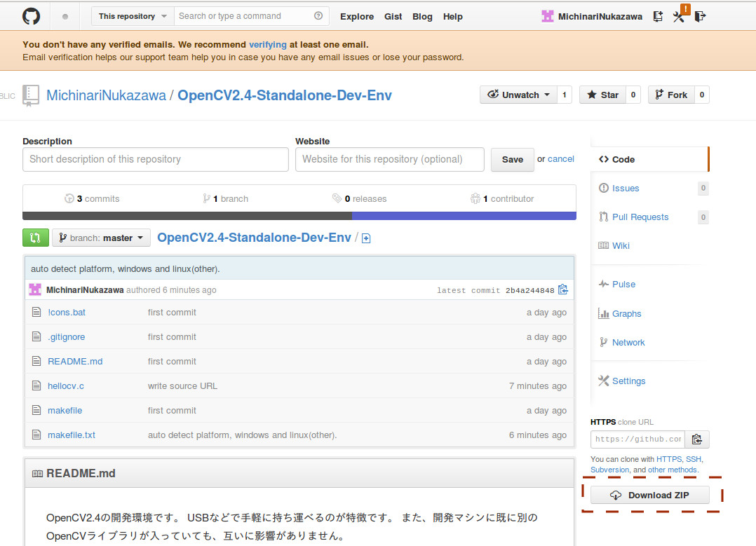The width and height of the screenshot is (756, 546).
Task: Open owner MichinariNukazawa link in repo title
Action: click(x=106, y=95)
